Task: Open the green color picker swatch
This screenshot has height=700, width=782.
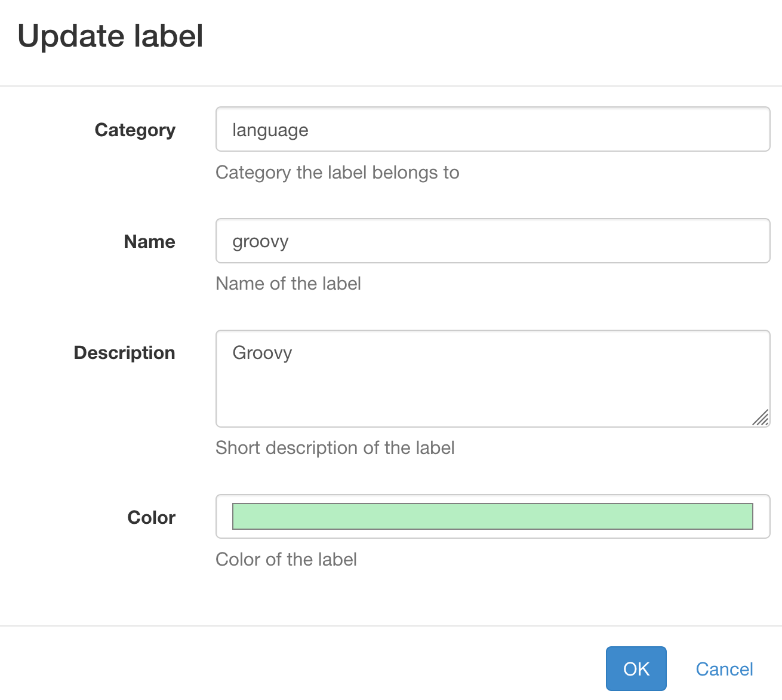Action: pos(492,517)
